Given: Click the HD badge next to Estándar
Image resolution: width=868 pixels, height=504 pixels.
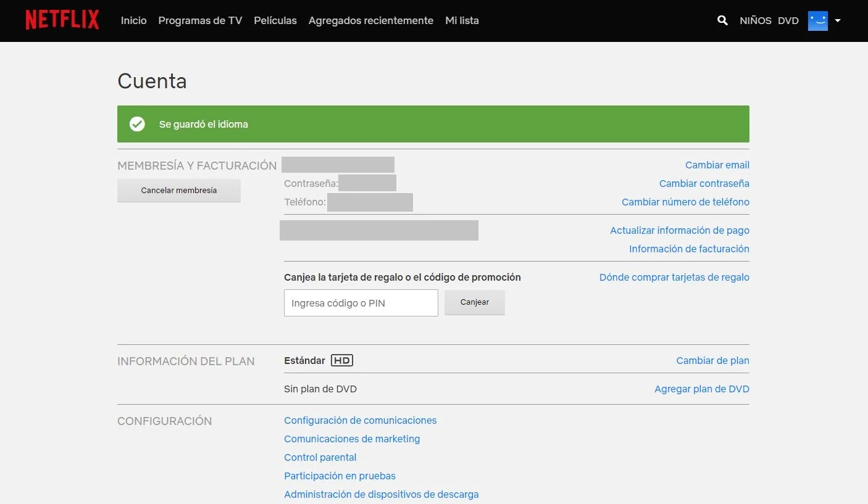Looking at the screenshot, I should click(x=342, y=360).
